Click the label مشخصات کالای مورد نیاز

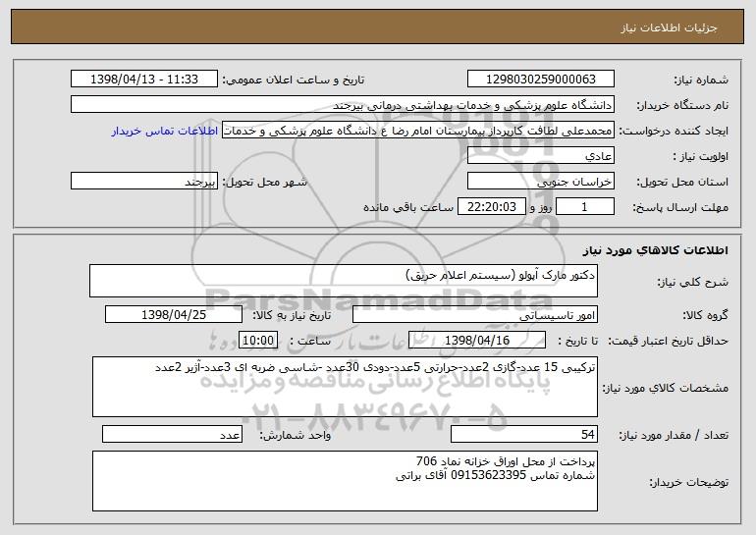666,388
